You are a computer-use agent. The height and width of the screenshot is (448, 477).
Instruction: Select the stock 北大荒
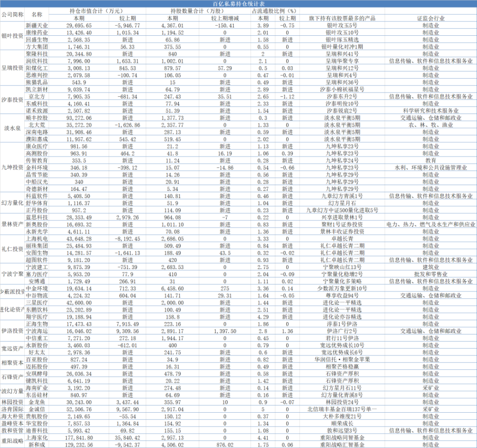pos(37,125)
